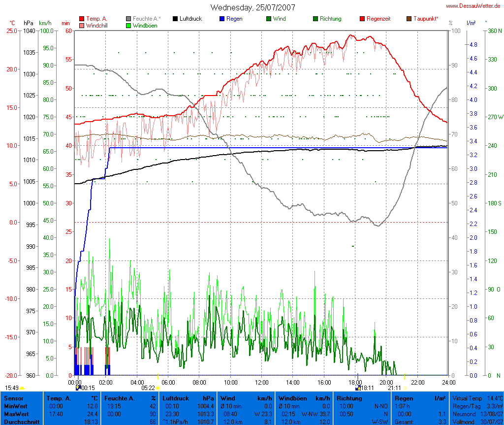The height and width of the screenshot is (425, 504).
Task: Click the Wednesday, 25/07/2007 chart title
Action: pos(252,7)
